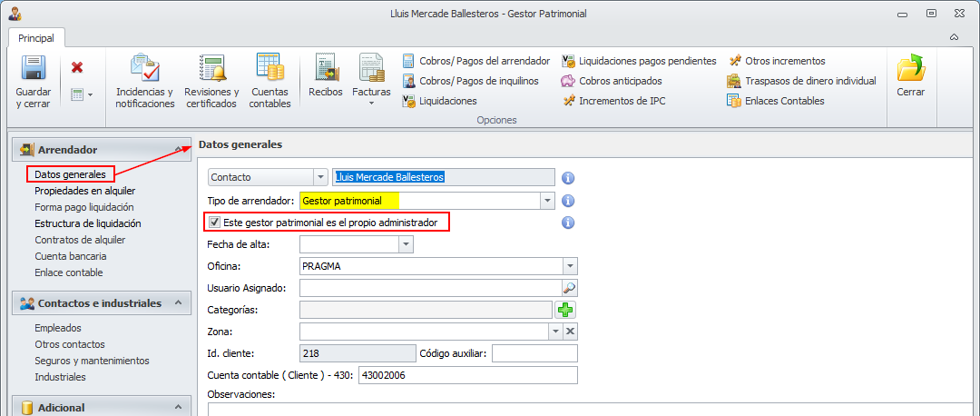Click Cuenta contable 43002006 field
Screen dimensions: 980x416
[468, 375]
